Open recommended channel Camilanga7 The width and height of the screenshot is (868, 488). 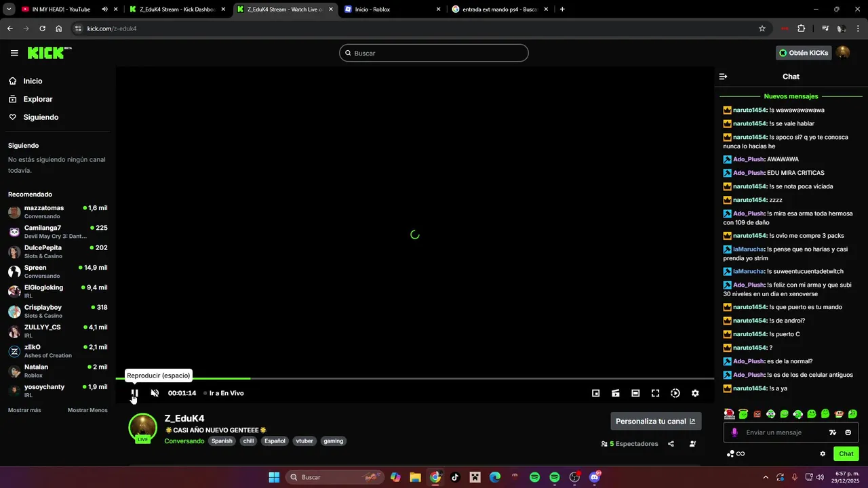click(x=58, y=232)
